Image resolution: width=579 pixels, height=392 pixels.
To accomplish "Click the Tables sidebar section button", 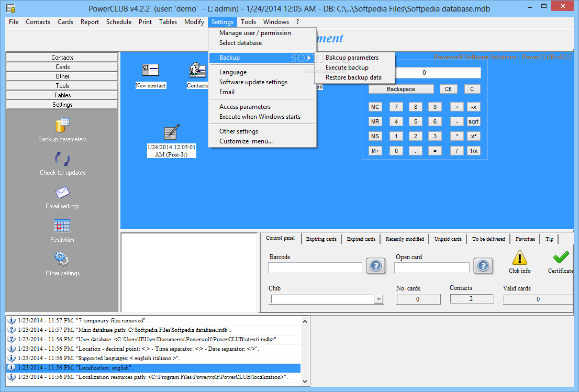I will pyautogui.click(x=62, y=95).
